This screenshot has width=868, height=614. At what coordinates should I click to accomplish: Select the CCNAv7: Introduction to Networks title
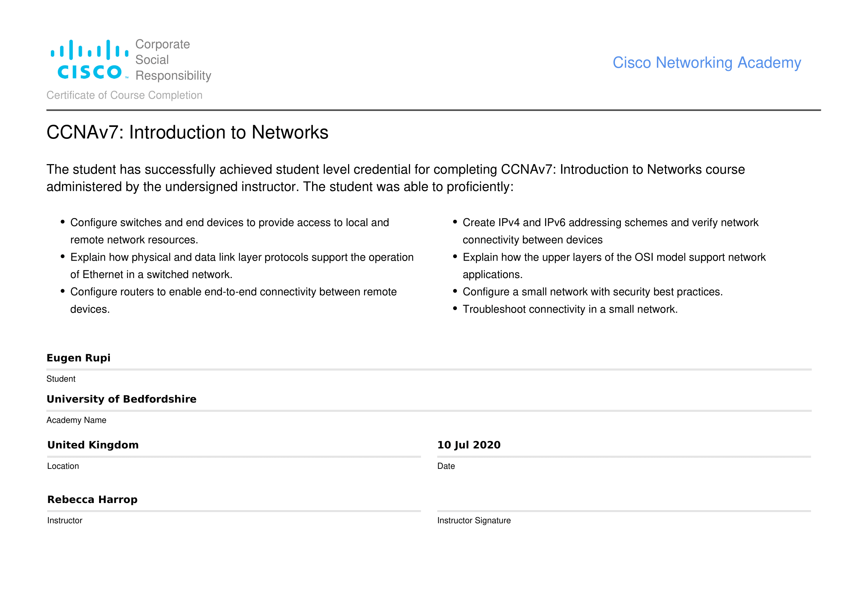click(x=187, y=133)
